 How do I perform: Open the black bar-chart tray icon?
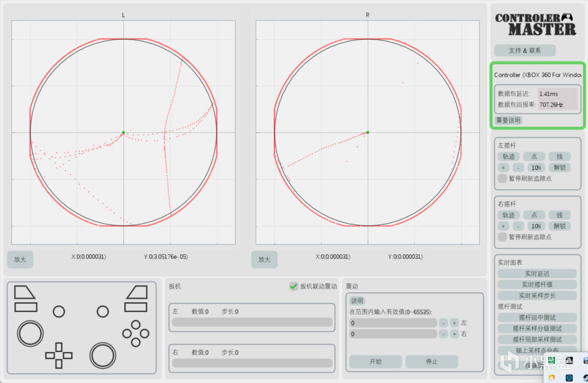[x=569, y=361]
